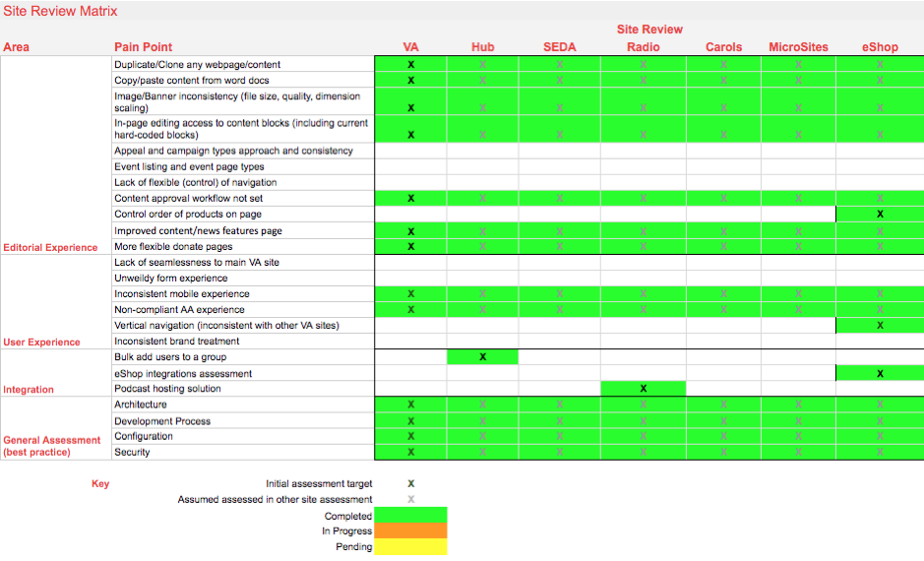The width and height of the screenshot is (924, 561).
Task: Select the grey X assumed assessed key mark
Action: (410, 499)
